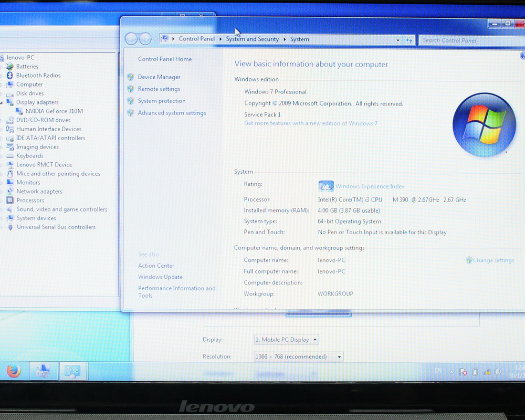Click the Keyboards icon

pos(10,156)
